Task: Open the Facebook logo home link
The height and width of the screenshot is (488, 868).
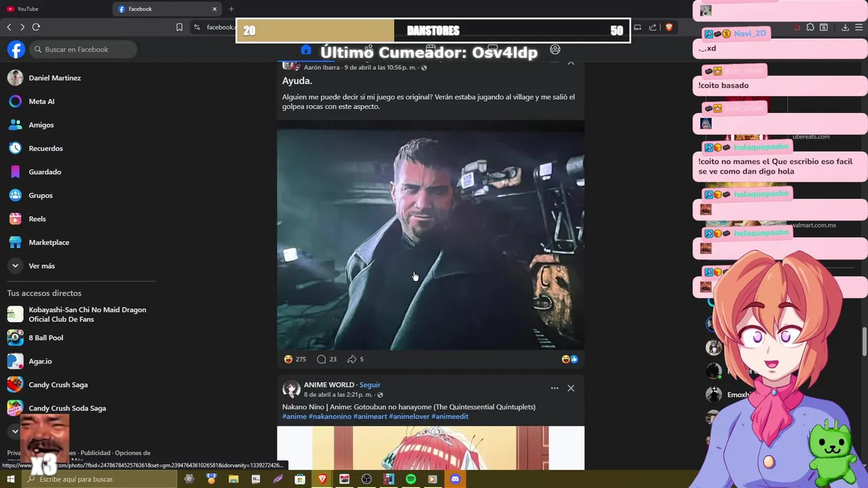Action: (16, 49)
